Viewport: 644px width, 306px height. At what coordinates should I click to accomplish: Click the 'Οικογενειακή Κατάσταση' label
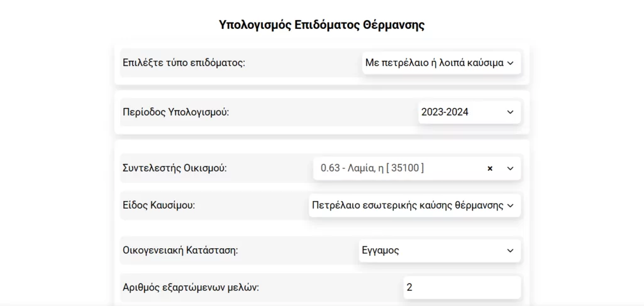click(x=180, y=251)
